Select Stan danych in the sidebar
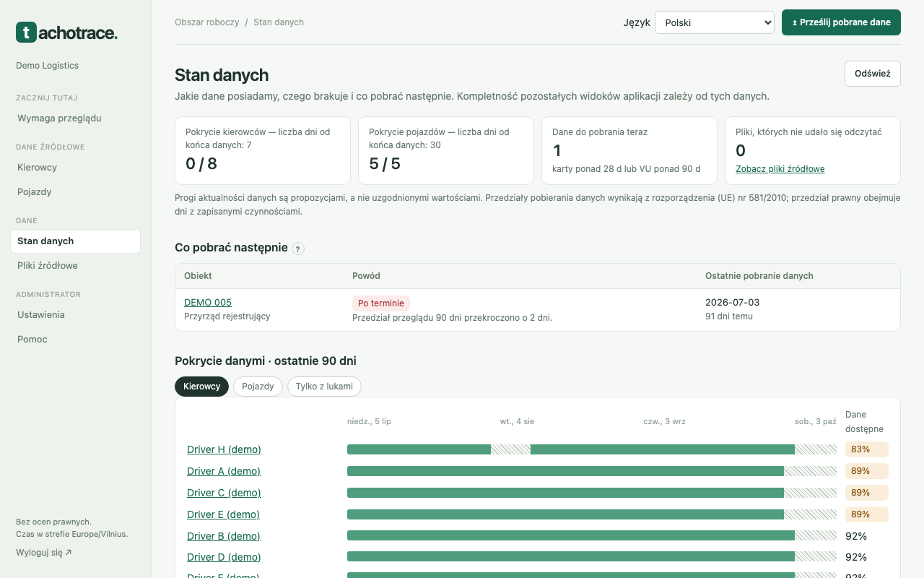This screenshot has height=578, width=924. 75,241
